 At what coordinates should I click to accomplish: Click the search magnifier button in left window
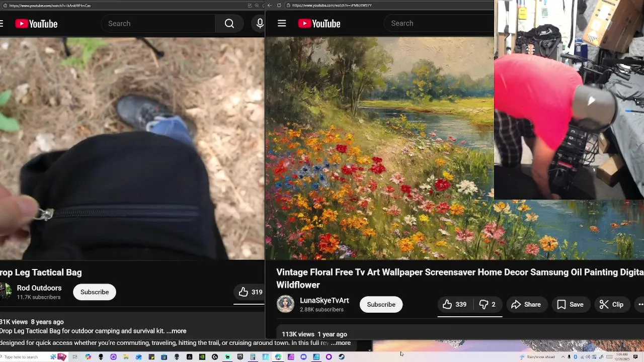(229, 24)
